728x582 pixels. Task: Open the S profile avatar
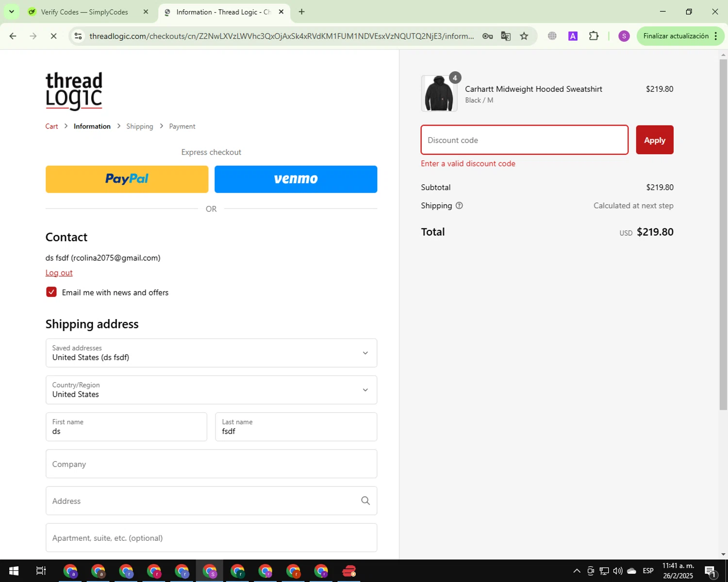pyautogui.click(x=624, y=36)
